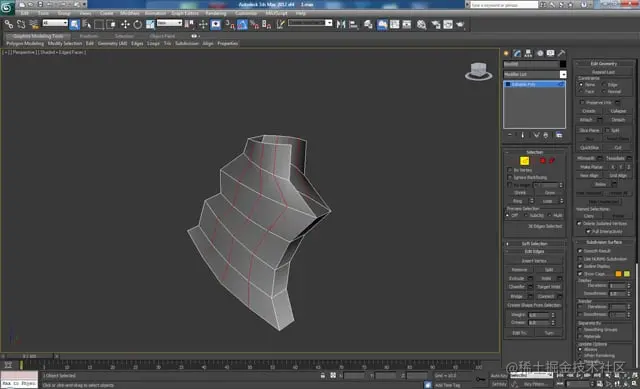Image resolution: width=640 pixels, height=389 pixels.
Task: Click the Mirror tool icon
Action: (x=341, y=24)
